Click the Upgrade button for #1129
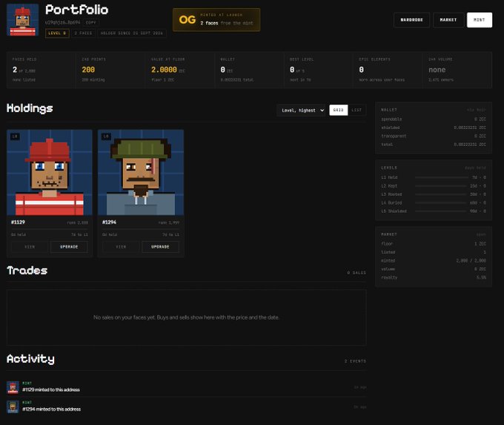Image resolution: width=504 pixels, height=425 pixels. pos(69,247)
